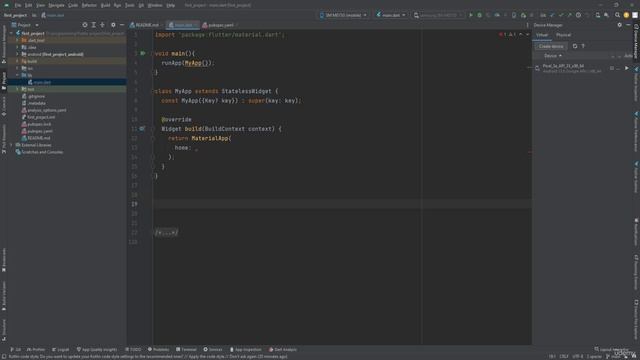Open the App Inspection tool window

click(x=245, y=349)
